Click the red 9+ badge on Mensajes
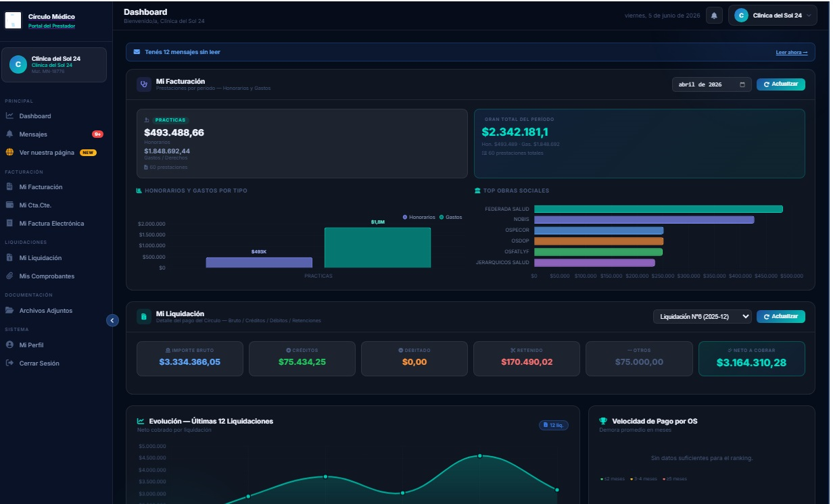The height and width of the screenshot is (504, 833). point(98,134)
